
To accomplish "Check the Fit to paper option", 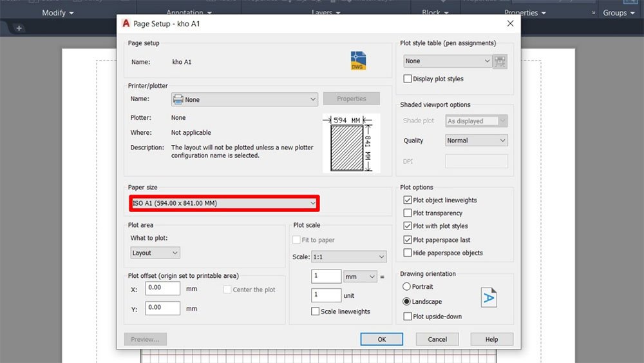I will [296, 240].
